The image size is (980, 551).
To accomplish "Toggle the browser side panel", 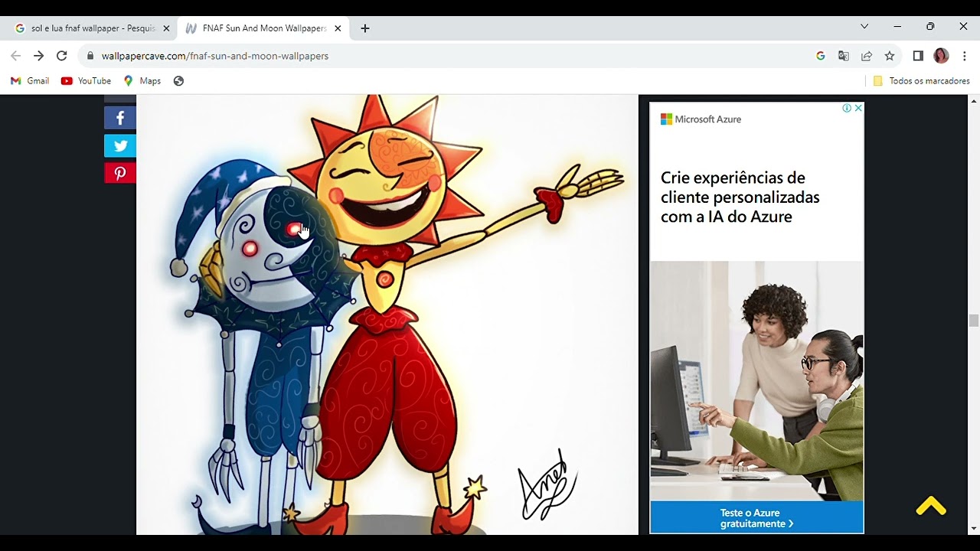I will tap(918, 56).
